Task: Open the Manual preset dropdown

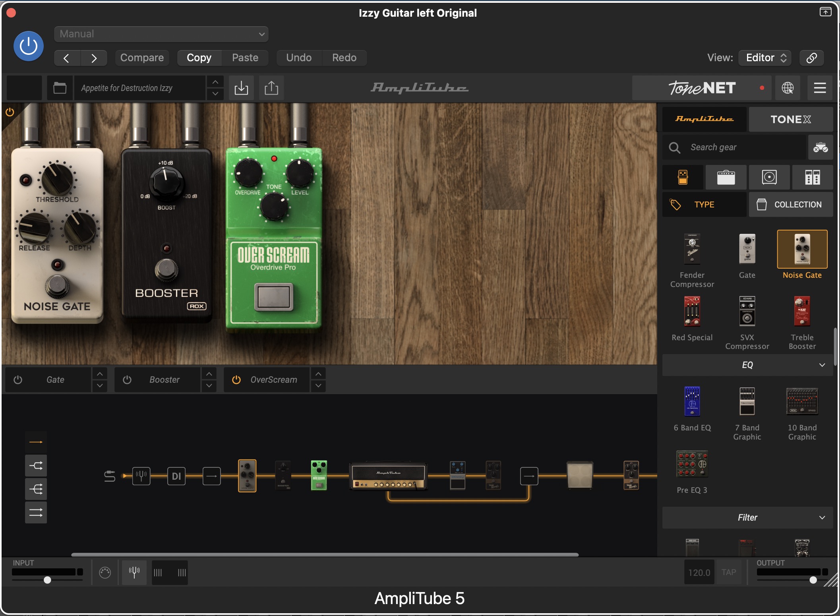Action: point(161,34)
